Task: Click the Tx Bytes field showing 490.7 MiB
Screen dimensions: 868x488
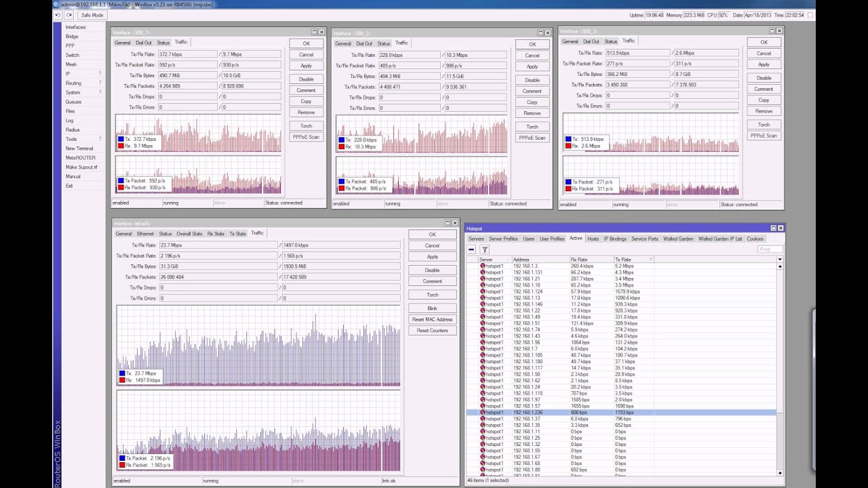Action: tap(188, 75)
